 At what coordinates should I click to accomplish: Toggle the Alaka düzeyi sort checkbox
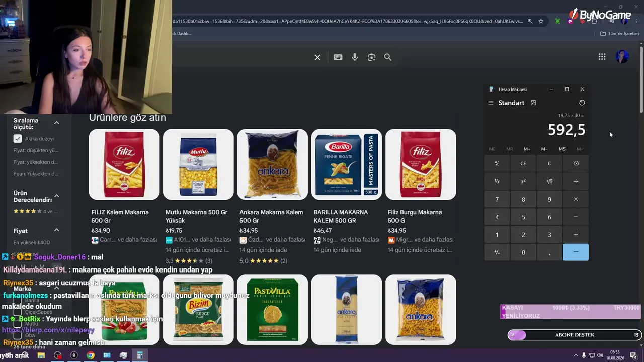click(x=18, y=139)
